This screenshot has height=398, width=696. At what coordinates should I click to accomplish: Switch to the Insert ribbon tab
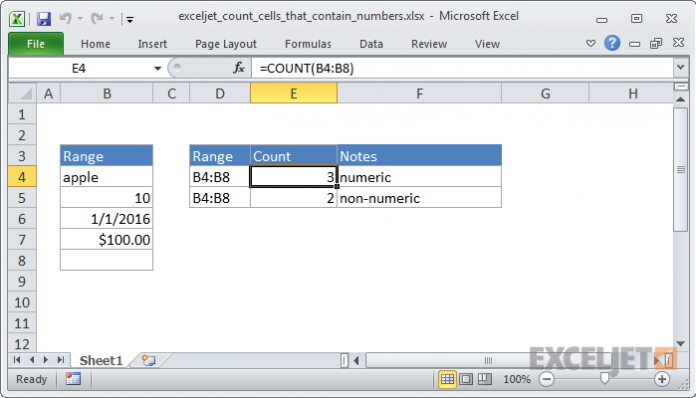[152, 44]
